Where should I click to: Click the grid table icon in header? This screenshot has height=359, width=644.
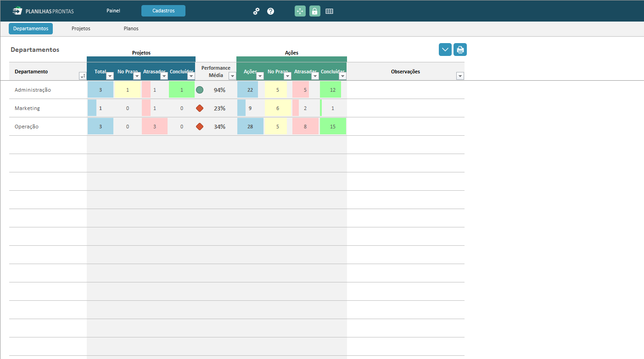pyautogui.click(x=329, y=11)
